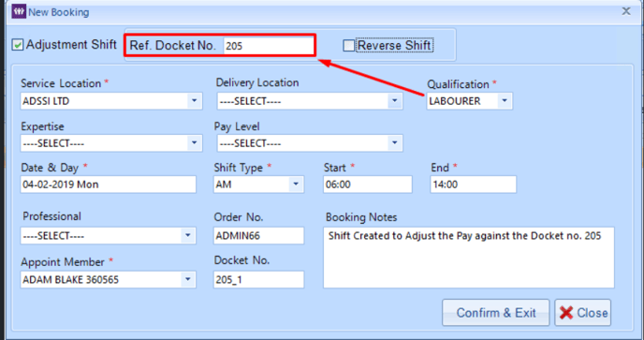Click the Shift Type label

(x=238, y=168)
